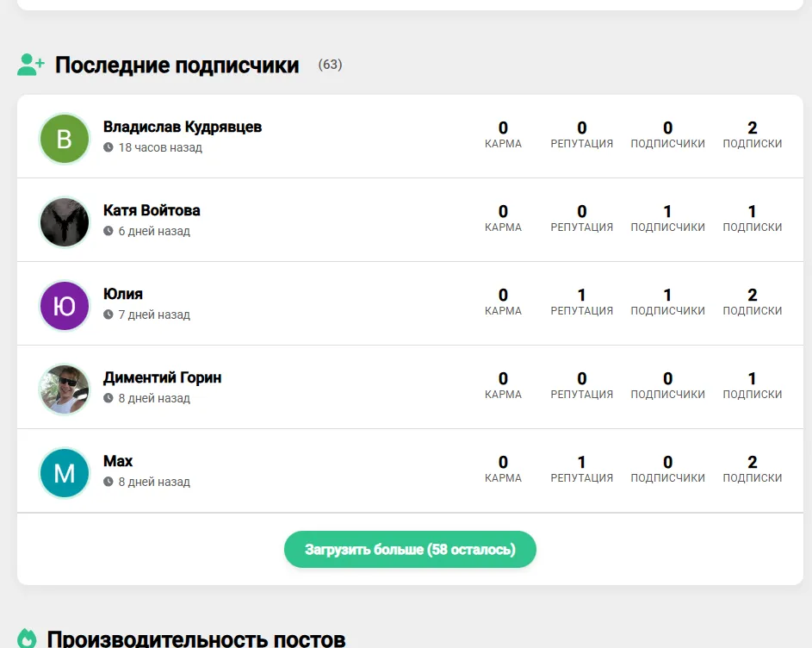
Task: Click the clock icon beside 6 дней назад
Action: pyautogui.click(x=108, y=231)
